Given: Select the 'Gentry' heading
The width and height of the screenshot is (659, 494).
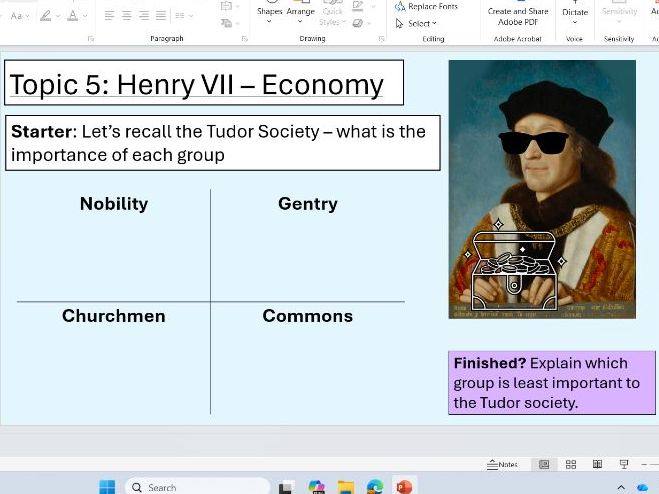Looking at the screenshot, I should point(308,204).
